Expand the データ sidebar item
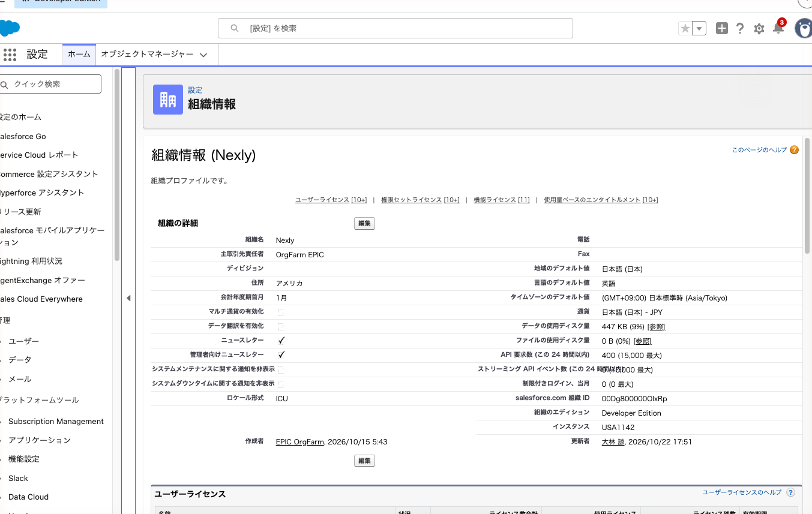 tap(20, 359)
